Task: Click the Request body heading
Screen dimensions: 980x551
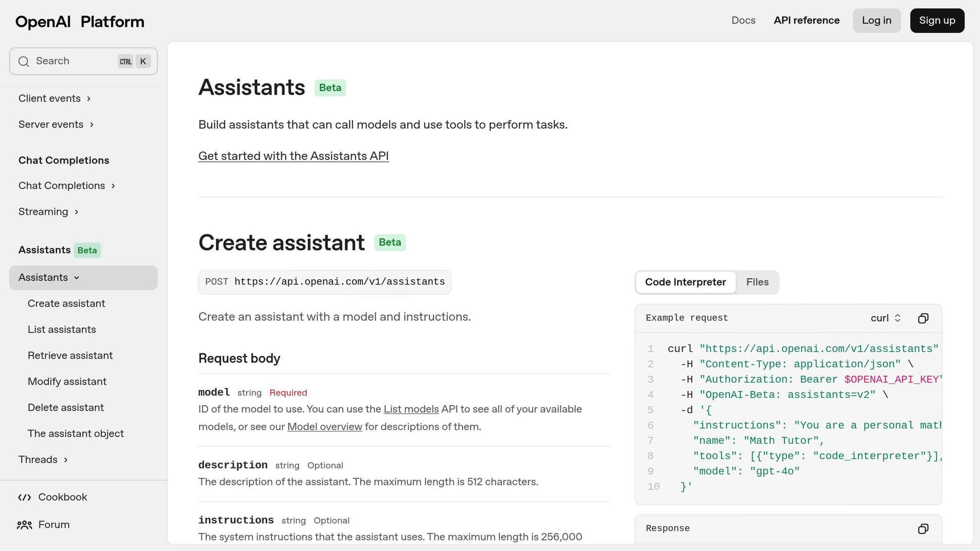Action: (x=239, y=359)
